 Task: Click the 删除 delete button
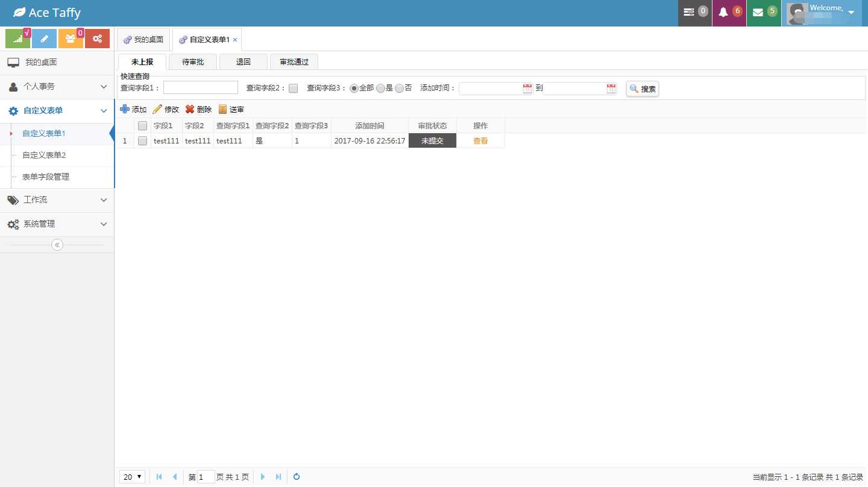click(x=198, y=109)
